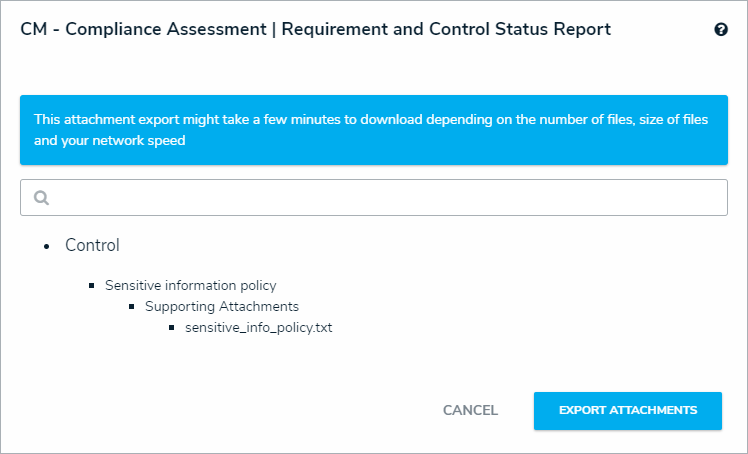Click the magnifying glass search icon
Viewport: 748px width, 454px height.
pyautogui.click(x=42, y=198)
